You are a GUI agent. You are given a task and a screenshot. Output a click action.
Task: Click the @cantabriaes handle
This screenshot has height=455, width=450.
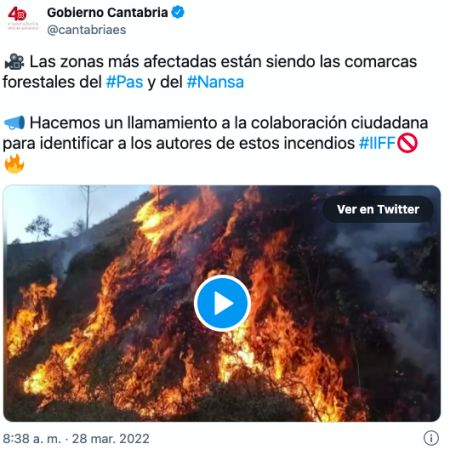click(87, 30)
